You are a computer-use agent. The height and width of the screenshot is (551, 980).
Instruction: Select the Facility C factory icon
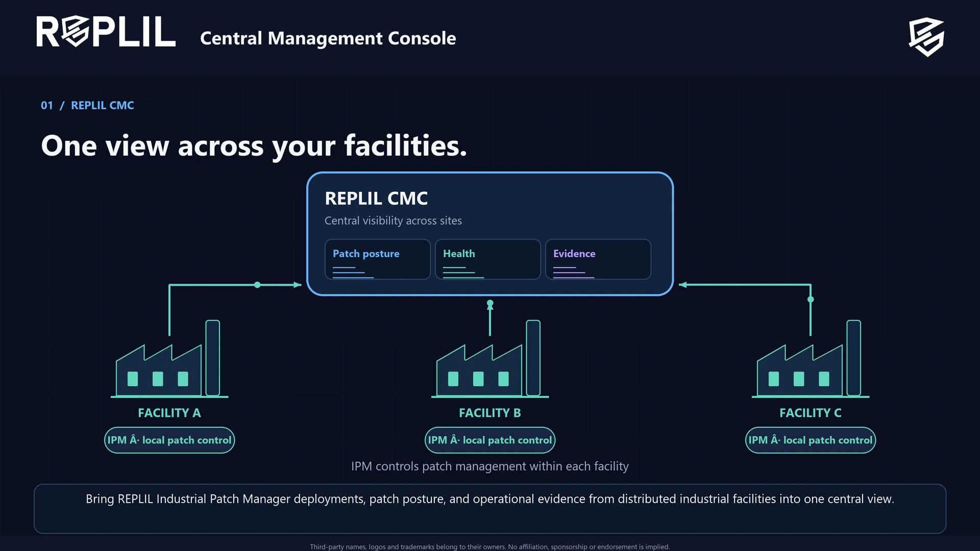811,359
